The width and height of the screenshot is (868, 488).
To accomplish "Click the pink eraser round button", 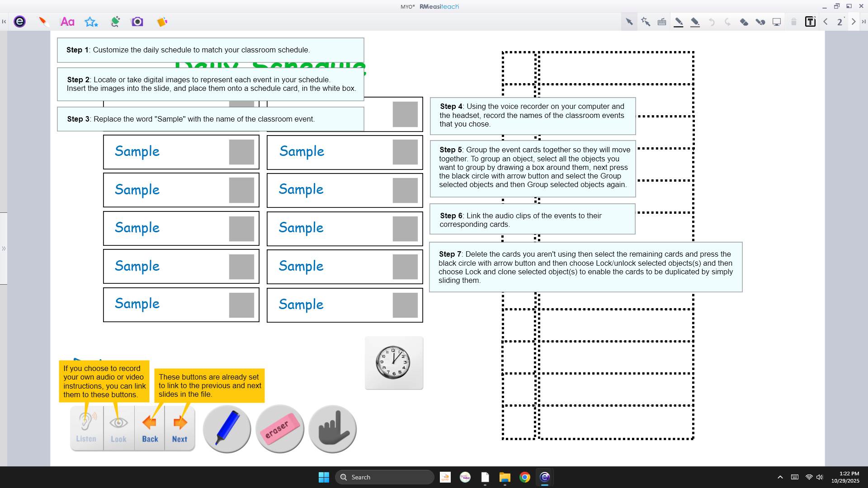I will click(x=280, y=429).
